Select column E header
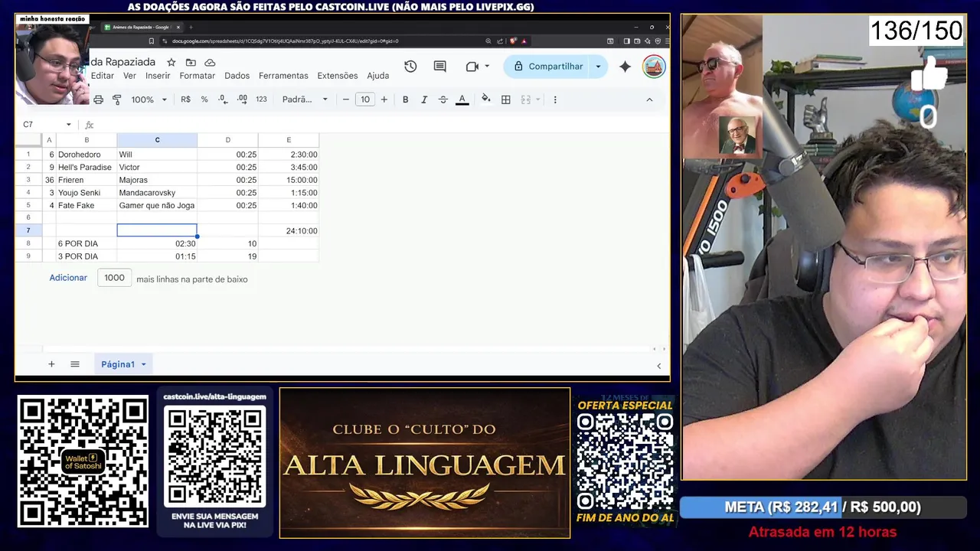 coord(289,140)
